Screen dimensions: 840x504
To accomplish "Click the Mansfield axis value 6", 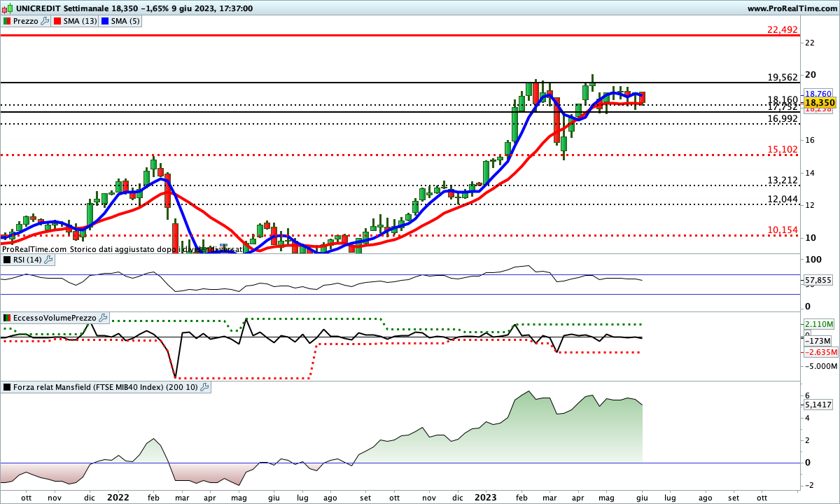I will (808, 395).
